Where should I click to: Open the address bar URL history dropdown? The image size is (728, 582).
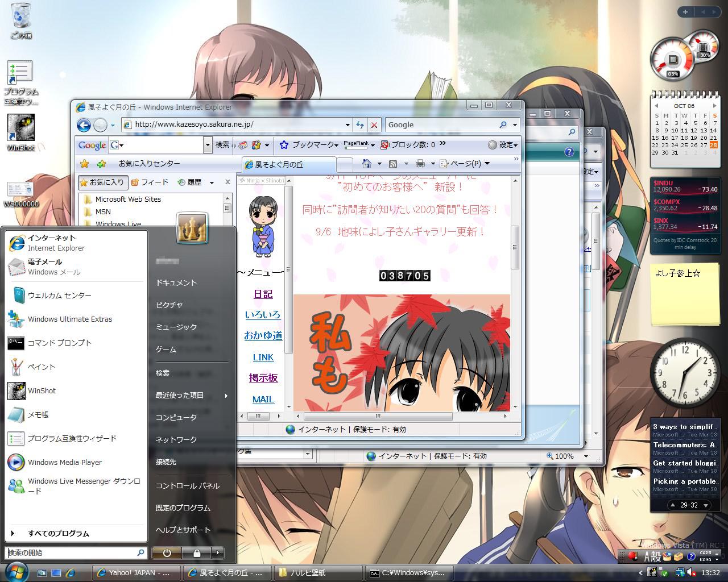tap(348, 125)
